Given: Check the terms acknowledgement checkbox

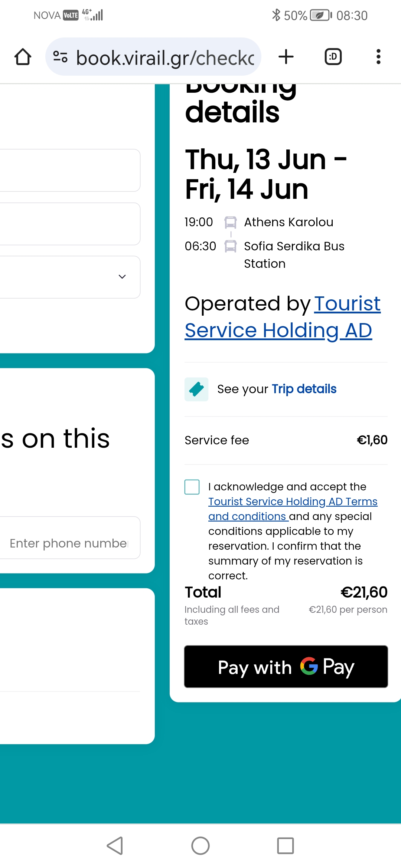Looking at the screenshot, I should (x=192, y=487).
